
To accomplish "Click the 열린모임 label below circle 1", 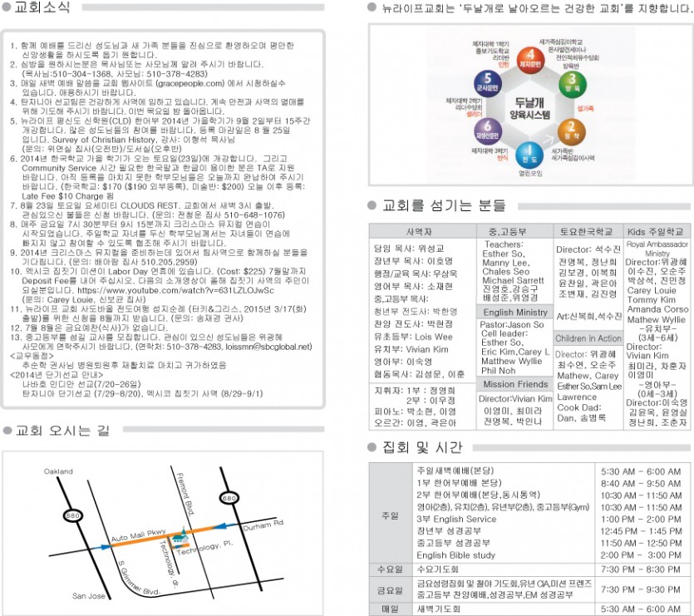I will coord(530,174).
